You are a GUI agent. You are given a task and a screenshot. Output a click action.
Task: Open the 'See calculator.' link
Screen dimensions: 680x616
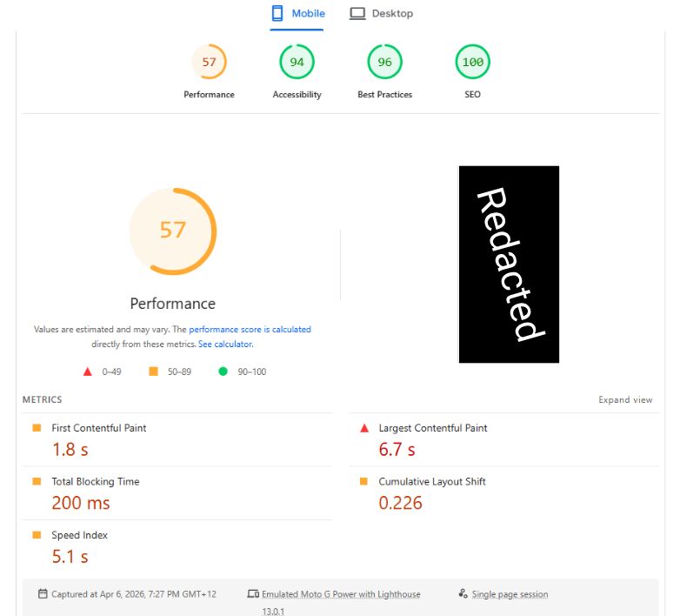tap(225, 344)
